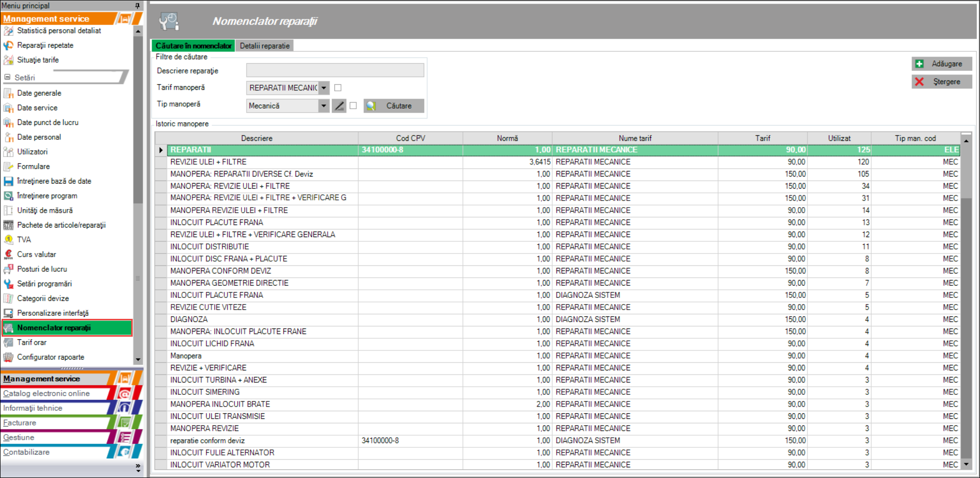This screenshot has width=980, height=478.
Task: Open Tarif manoperă dropdown arrow
Action: tap(324, 88)
